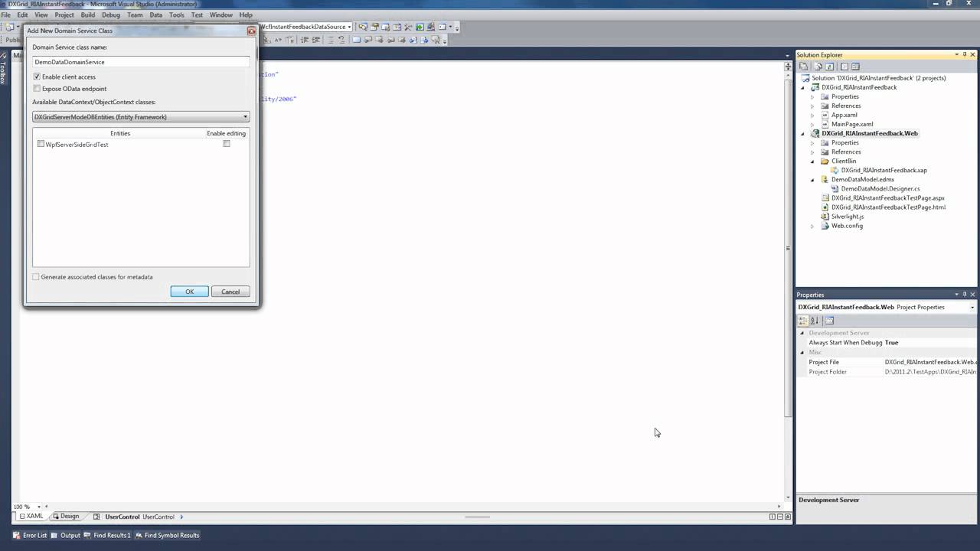Collapse the DXGrid_RIAInstantFeedback.Web project node
Screen dimensions: 980x551
(803, 133)
